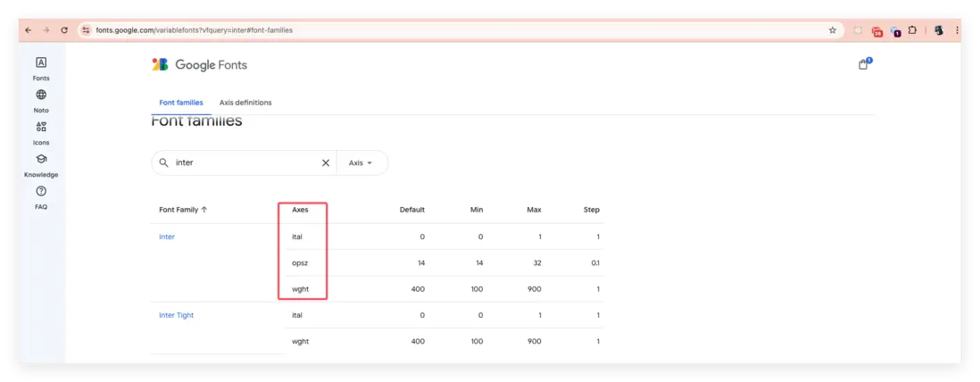980x382 pixels.
Task: Open the Chrome profile avatar
Action: click(x=938, y=30)
